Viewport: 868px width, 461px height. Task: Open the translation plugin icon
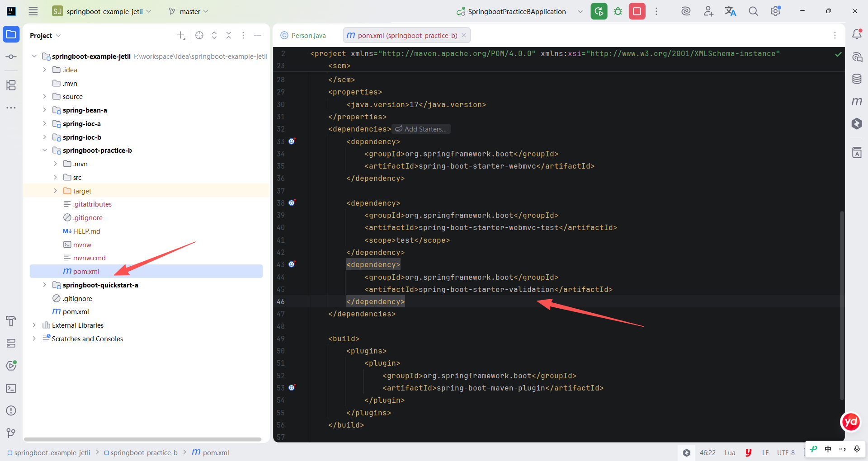[731, 11]
